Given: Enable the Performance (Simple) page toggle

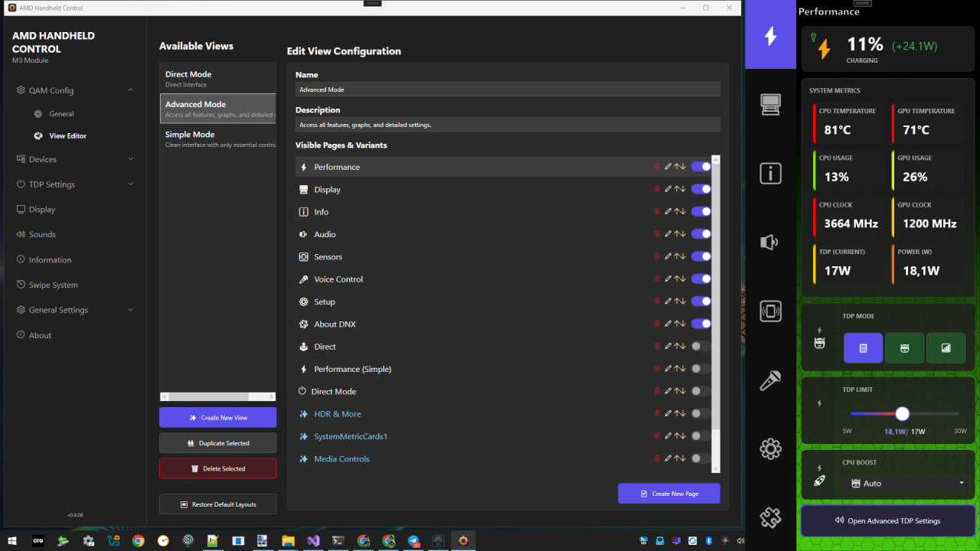Looking at the screenshot, I should pos(701,369).
